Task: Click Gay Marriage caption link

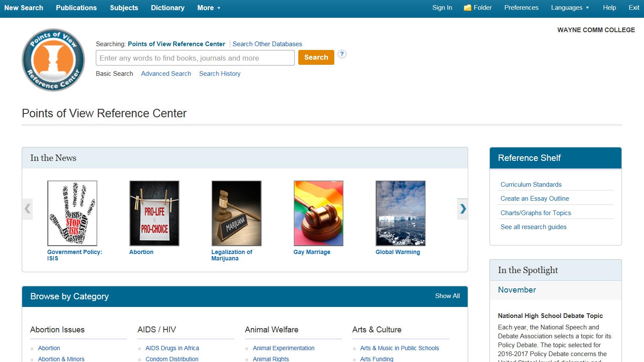Action: click(x=312, y=252)
